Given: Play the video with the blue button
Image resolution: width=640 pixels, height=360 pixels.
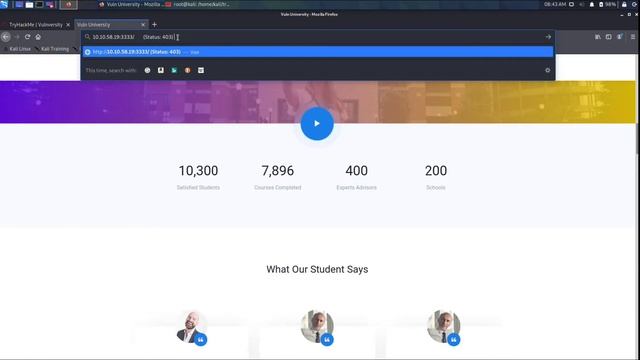Looking at the screenshot, I should [317, 123].
